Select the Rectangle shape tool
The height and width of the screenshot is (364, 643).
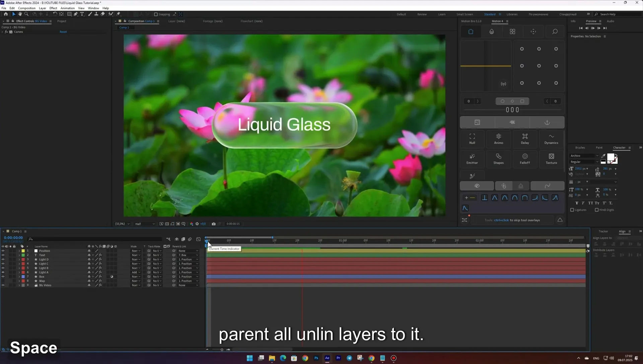pos(69,14)
